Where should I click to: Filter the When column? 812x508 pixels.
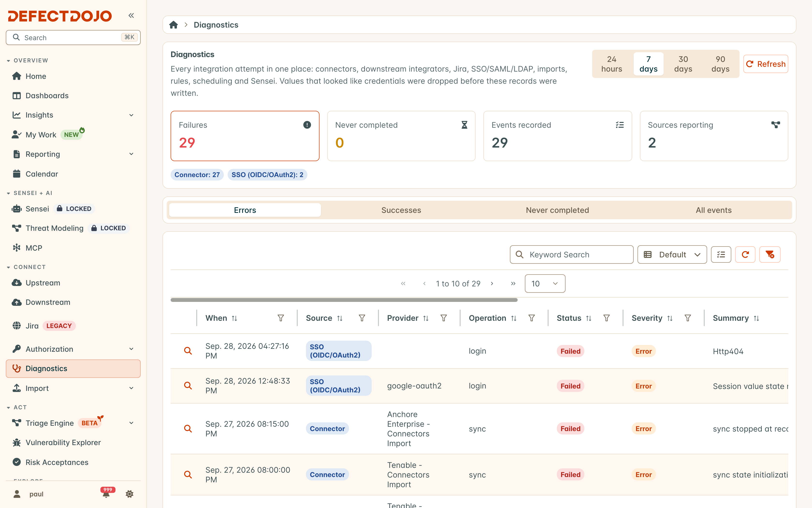pyautogui.click(x=281, y=318)
